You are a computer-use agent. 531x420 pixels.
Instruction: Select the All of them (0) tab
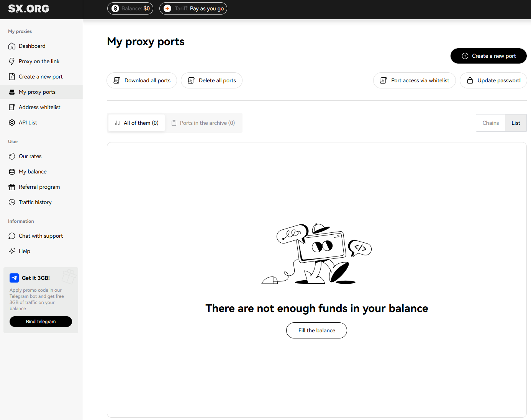[136, 123]
